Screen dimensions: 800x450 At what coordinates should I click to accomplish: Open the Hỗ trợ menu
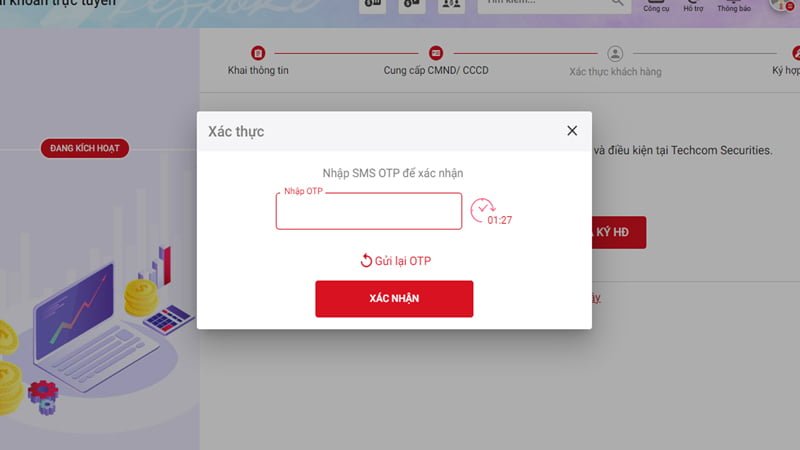pos(693,6)
